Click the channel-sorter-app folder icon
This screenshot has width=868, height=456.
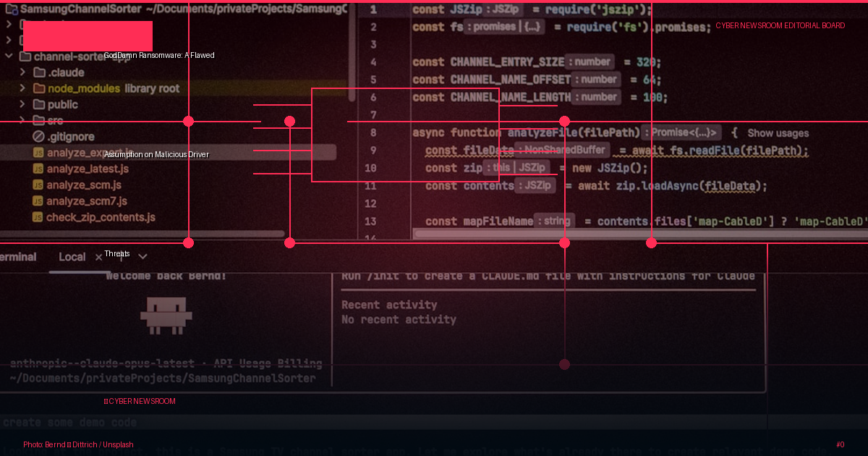click(x=25, y=56)
